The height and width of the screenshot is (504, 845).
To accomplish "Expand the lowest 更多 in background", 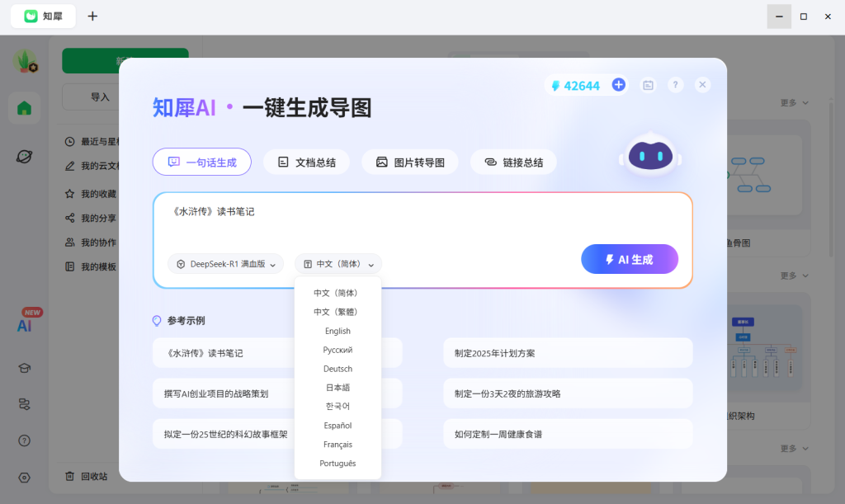I will 795,448.
